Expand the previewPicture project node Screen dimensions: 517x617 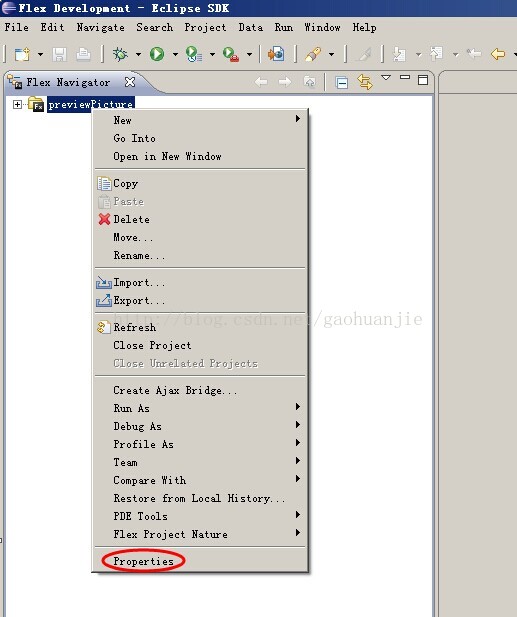point(17,104)
